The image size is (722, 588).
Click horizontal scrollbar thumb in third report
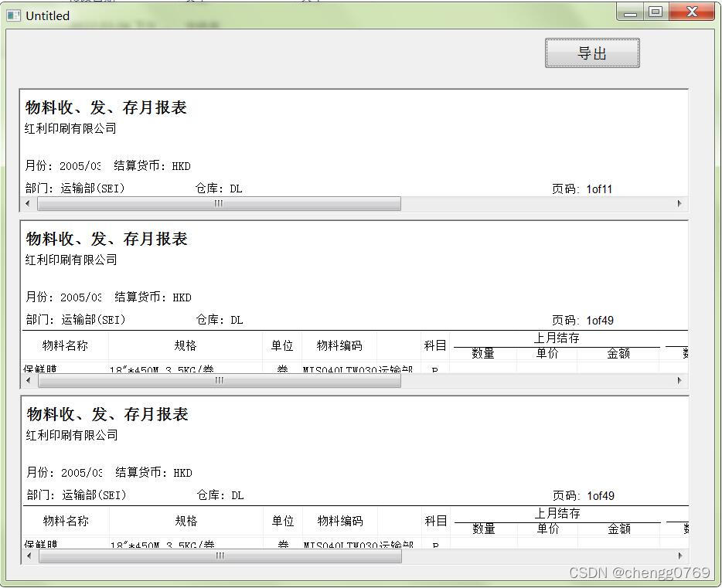coord(220,556)
